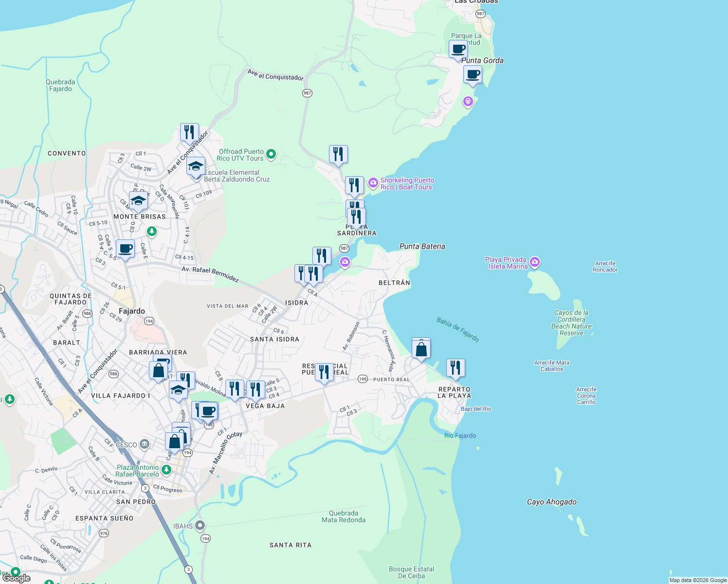Open the Google logo link

tap(16, 579)
